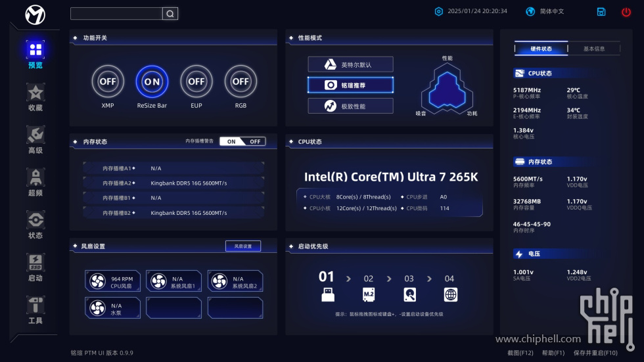Open the 高级 advanced sidebar icon

35,135
